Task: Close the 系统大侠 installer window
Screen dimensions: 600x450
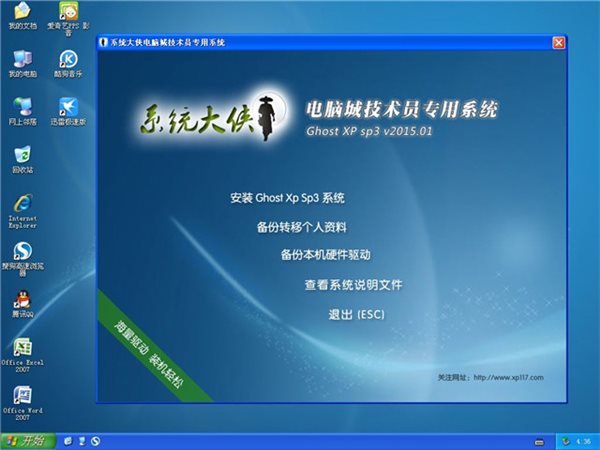Action: tap(559, 42)
